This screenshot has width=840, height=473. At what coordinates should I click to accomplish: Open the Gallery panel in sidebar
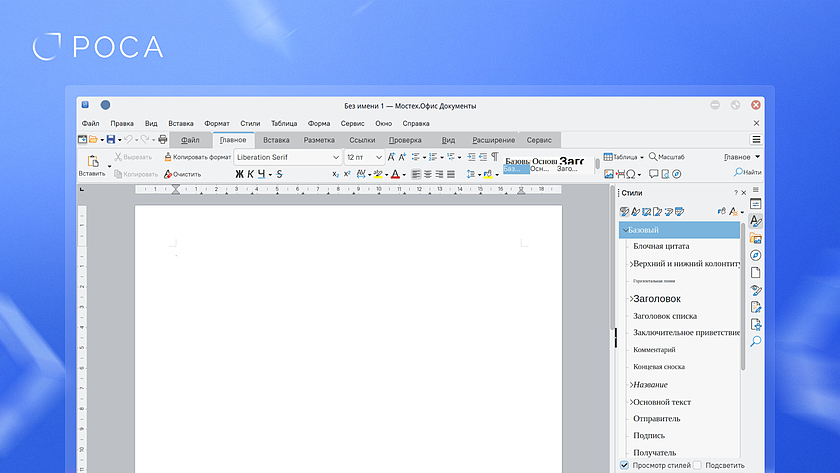tap(756, 238)
